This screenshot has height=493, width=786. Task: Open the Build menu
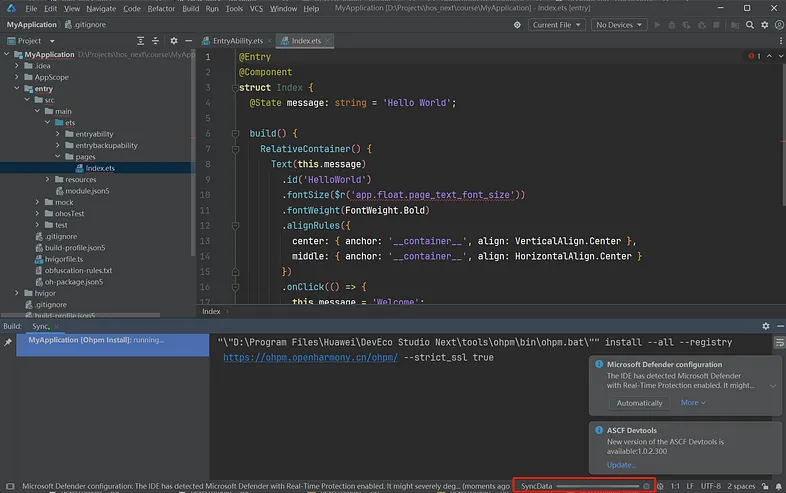coord(190,9)
